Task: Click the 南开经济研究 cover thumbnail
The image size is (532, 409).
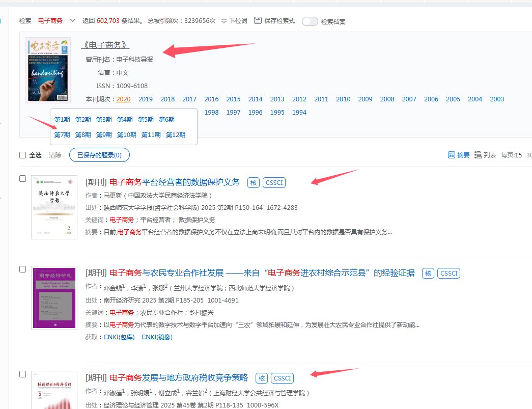Action: click(x=54, y=297)
